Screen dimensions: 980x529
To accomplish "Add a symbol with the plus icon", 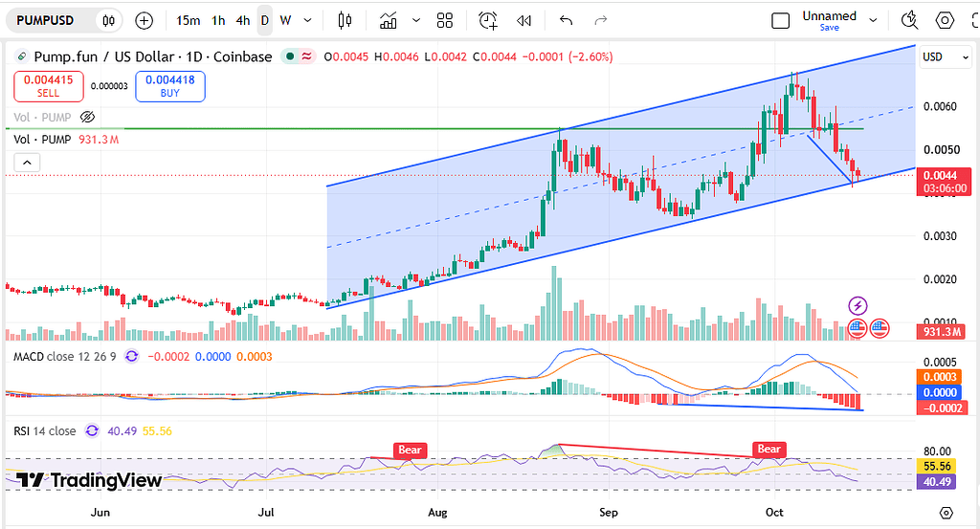I will [x=145, y=21].
